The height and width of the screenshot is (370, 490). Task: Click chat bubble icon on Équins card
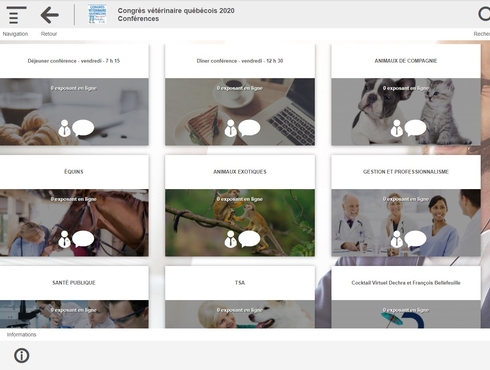pyautogui.click(x=83, y=239)
